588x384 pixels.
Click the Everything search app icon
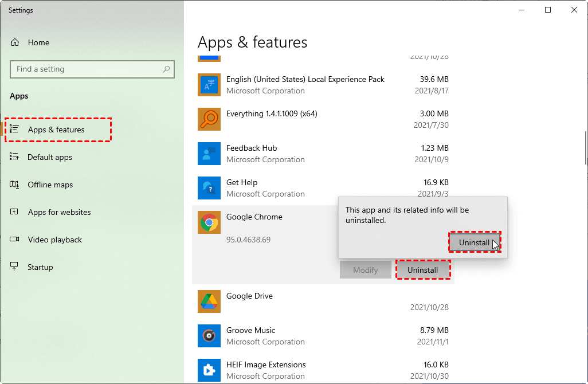point(209,119)
